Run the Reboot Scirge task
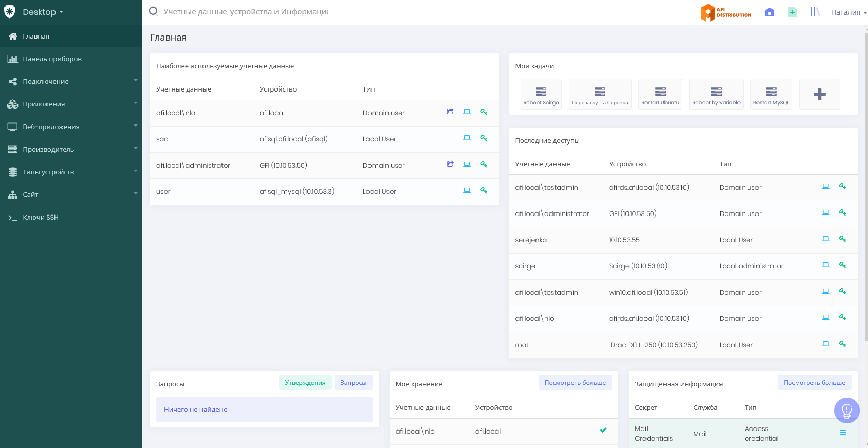 pos(541,95)
